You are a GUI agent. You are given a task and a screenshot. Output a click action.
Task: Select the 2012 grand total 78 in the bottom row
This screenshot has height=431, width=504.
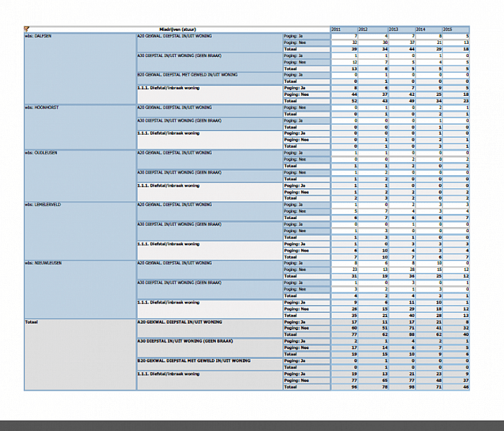[384, 387]
